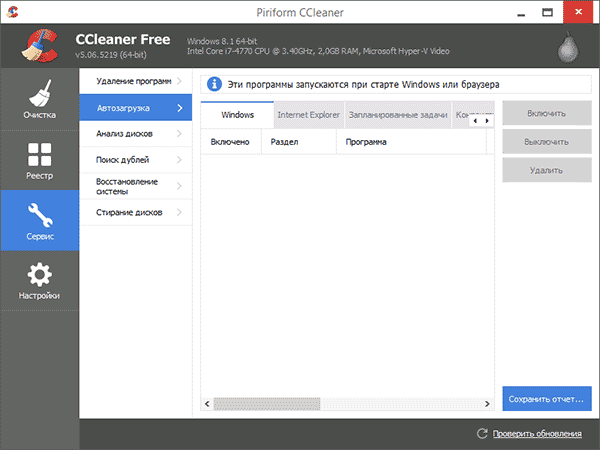Viewport: 600px width, 450px height.
Task: Click Сохранить отчет button
Action: coord(547,399)
